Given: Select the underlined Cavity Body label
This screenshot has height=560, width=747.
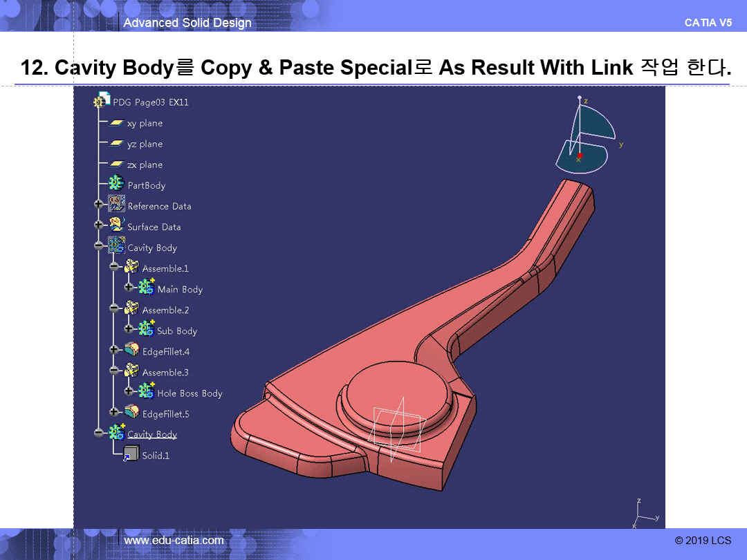Looking at the screenshot, I should pos(152,434).
